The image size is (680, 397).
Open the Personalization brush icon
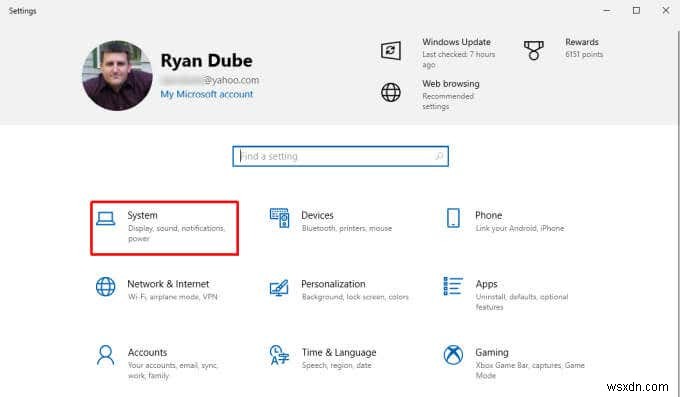click(279, 287)
